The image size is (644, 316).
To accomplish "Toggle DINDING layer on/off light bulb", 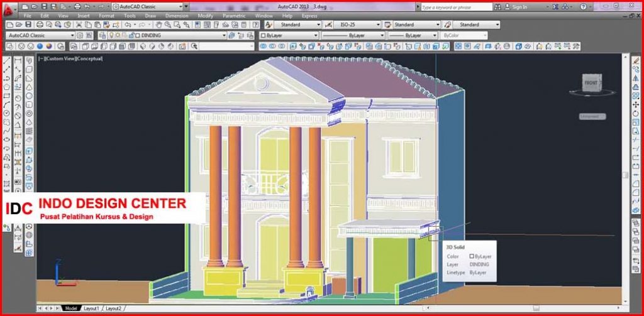I will tap(111, 36).
